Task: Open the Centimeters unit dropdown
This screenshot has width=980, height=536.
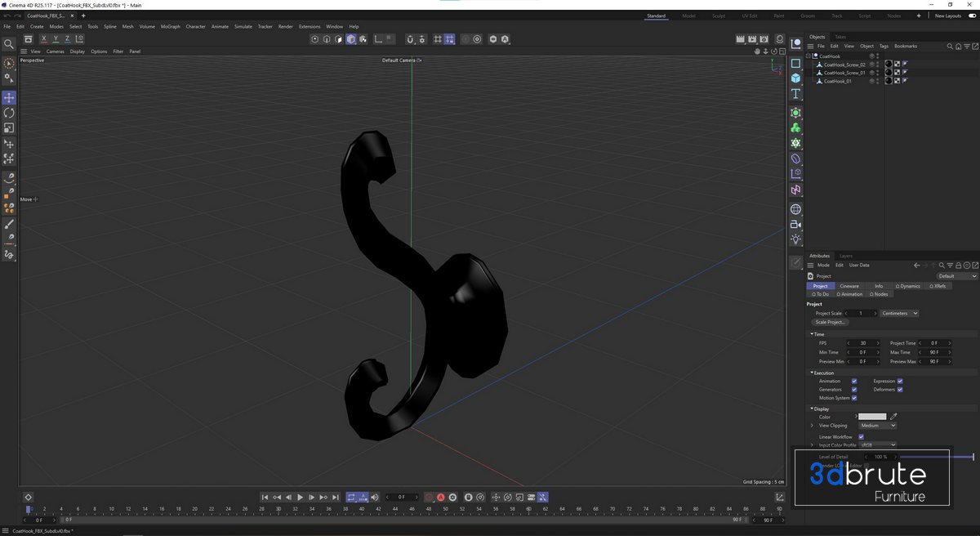Action: (899, 313)
